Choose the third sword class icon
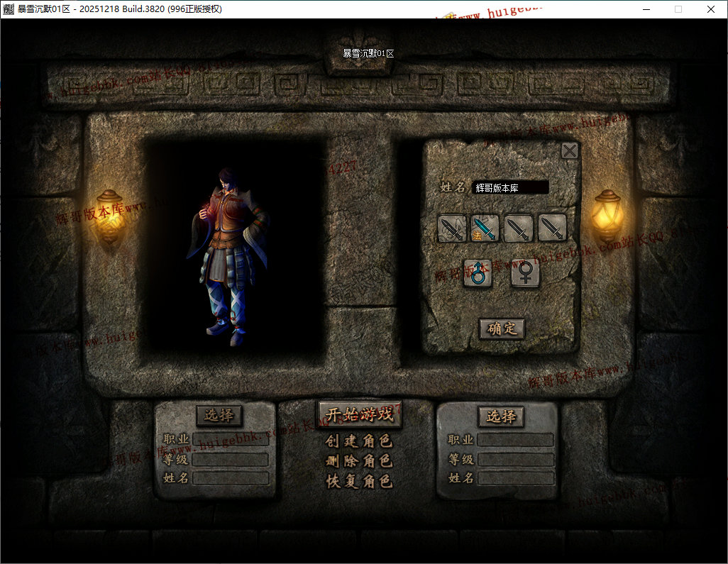 (x=519, y=228)
